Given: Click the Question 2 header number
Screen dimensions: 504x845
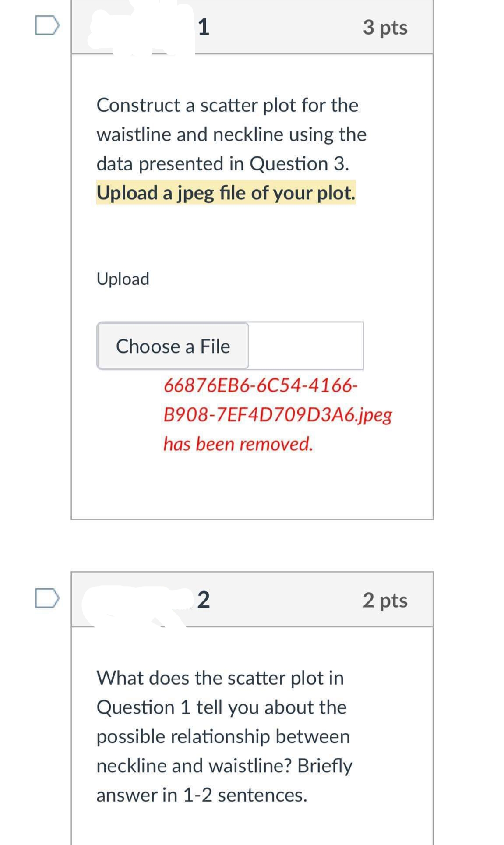Looking at the screenshot, I should coord(204,601).
